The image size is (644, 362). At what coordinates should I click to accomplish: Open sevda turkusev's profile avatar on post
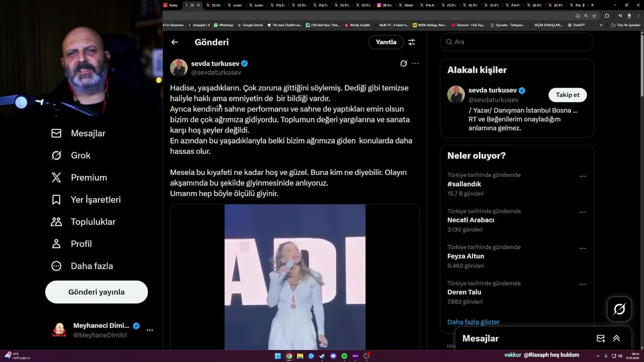[x=179, y=68]
